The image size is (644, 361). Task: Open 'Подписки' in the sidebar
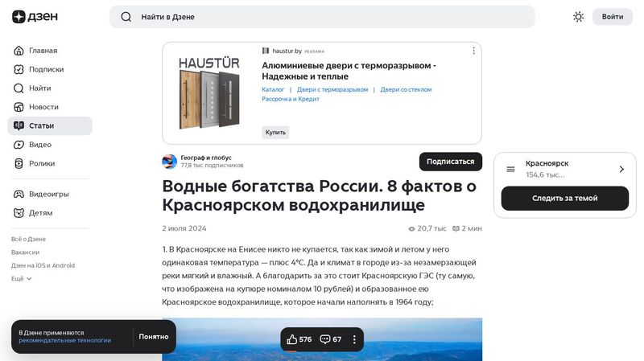pyautogui.click(x=45, y=69)
